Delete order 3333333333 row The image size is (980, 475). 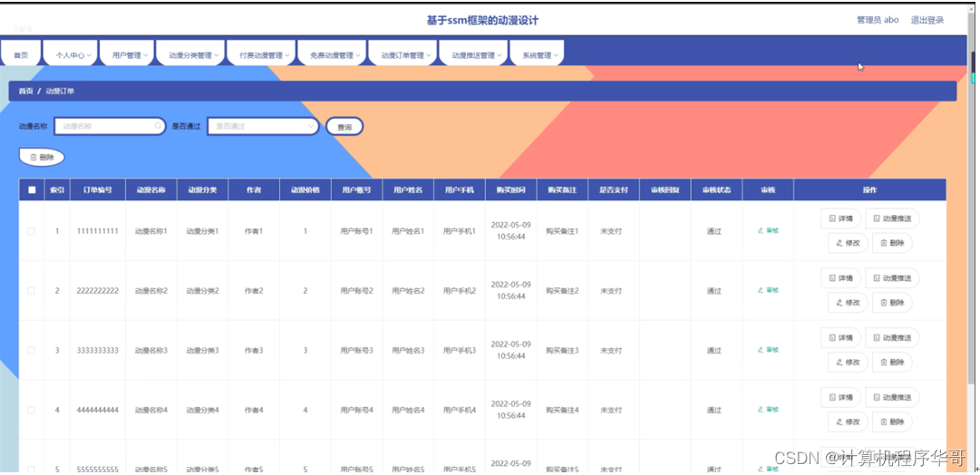[892, 362]
